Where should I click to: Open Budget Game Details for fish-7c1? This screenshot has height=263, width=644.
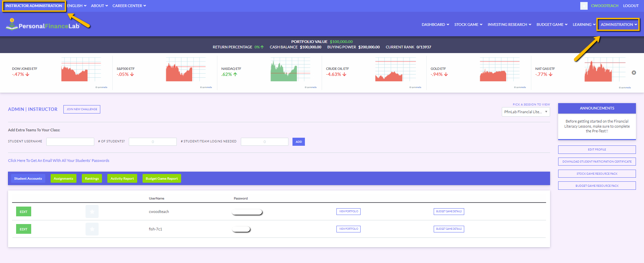pyautogui.click(x=449, y=229)
